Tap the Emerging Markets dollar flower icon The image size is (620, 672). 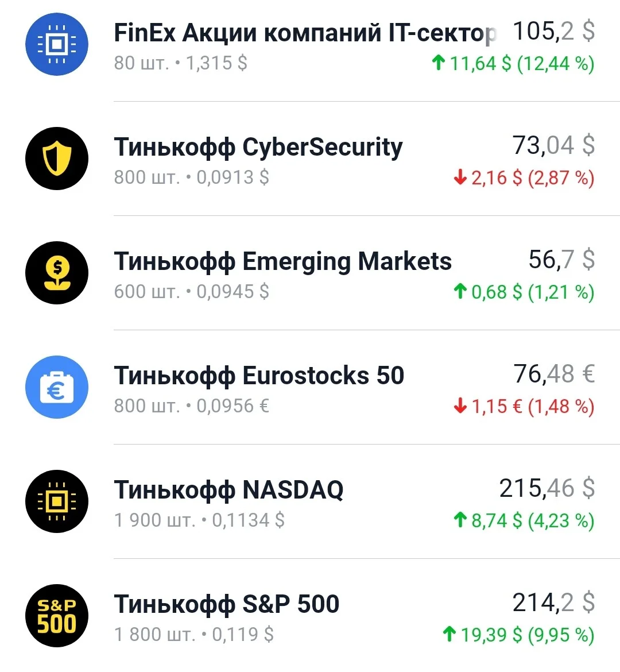coord(57,273)
